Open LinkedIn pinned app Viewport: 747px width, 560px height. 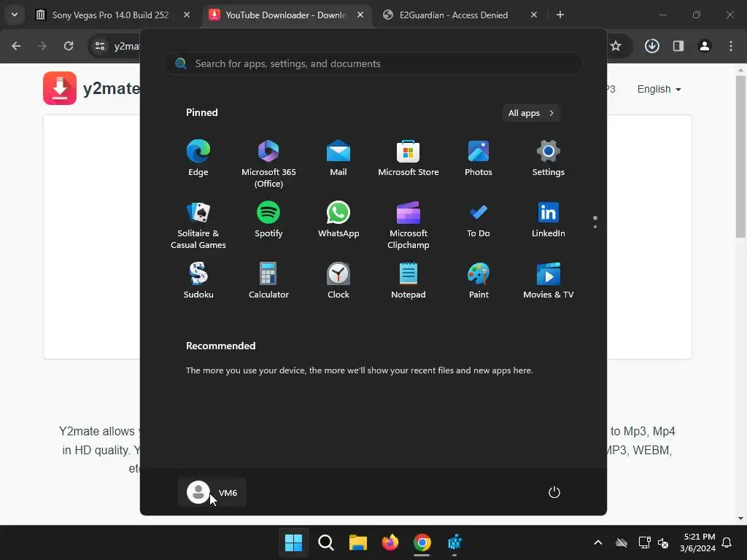coord(549,220)
